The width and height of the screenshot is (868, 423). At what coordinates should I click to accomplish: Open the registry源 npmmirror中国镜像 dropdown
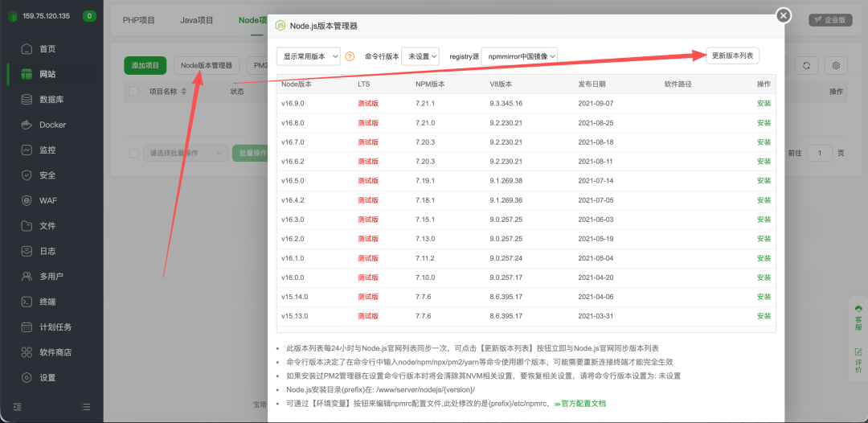(519, 56)
